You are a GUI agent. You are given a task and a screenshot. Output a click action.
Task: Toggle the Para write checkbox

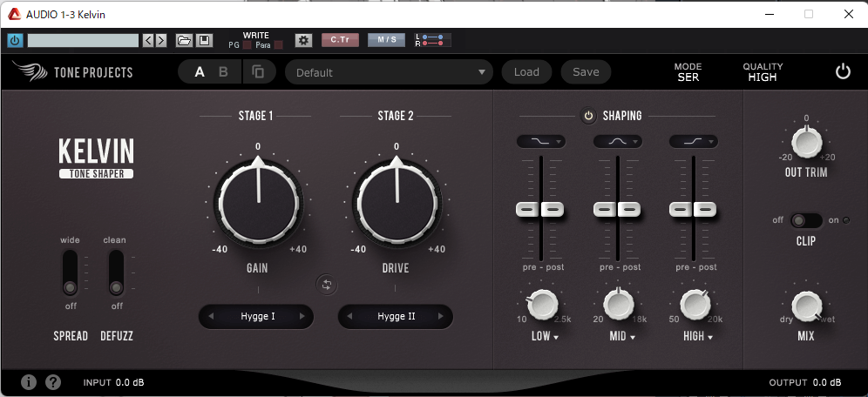tap(279, 45)
